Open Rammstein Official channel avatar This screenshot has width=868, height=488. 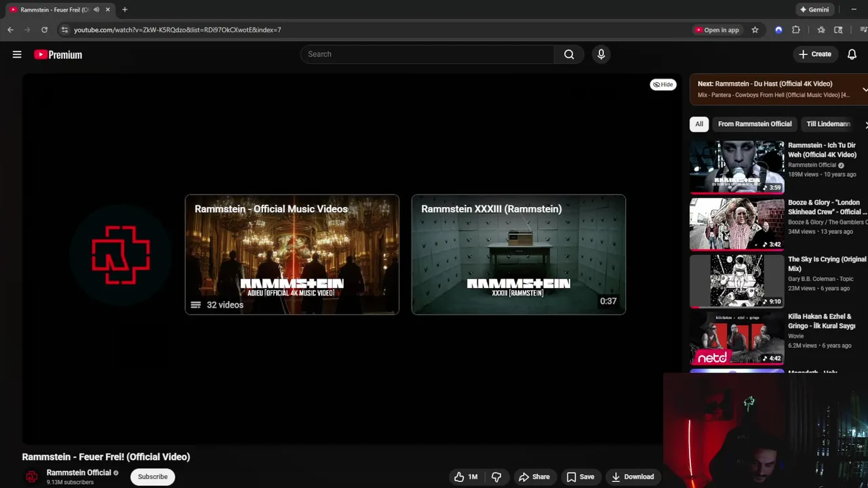[x=31, y=476]
